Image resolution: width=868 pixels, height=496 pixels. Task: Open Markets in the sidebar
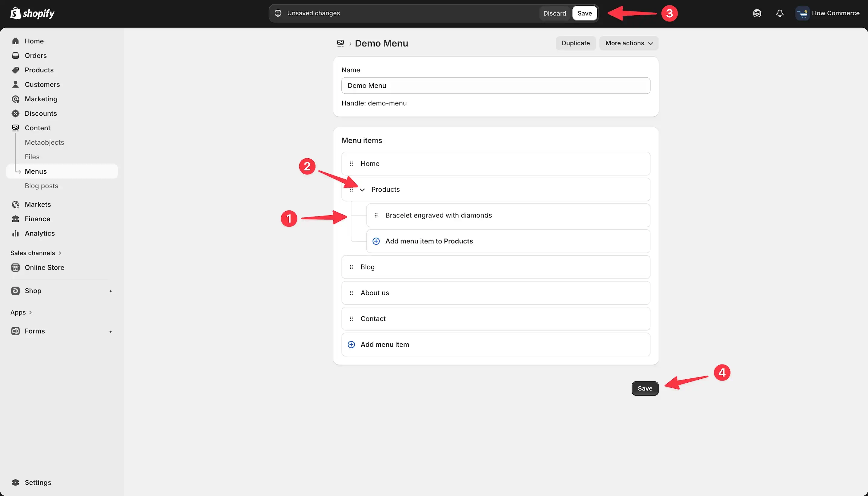pos(37,204)
